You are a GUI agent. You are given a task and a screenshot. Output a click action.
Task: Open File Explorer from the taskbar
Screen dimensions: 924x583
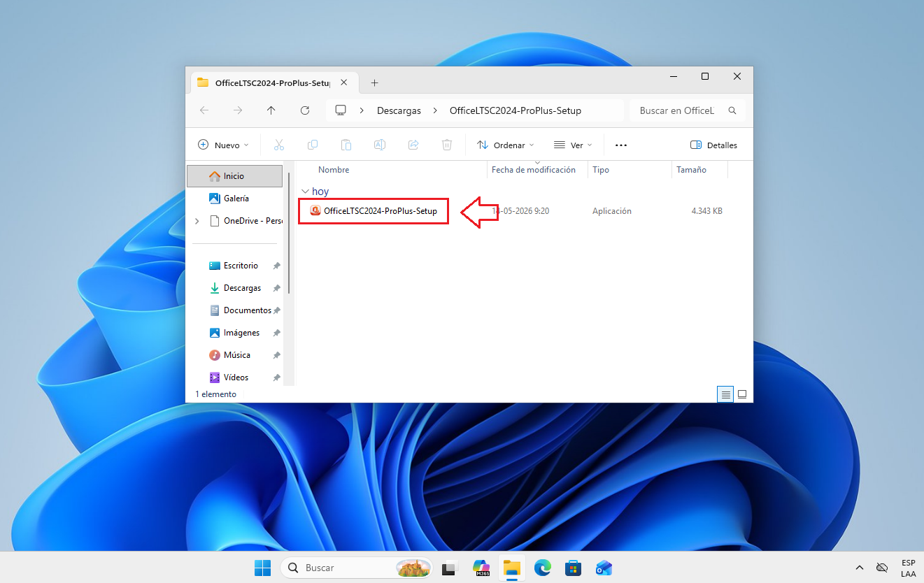(513, 568)
